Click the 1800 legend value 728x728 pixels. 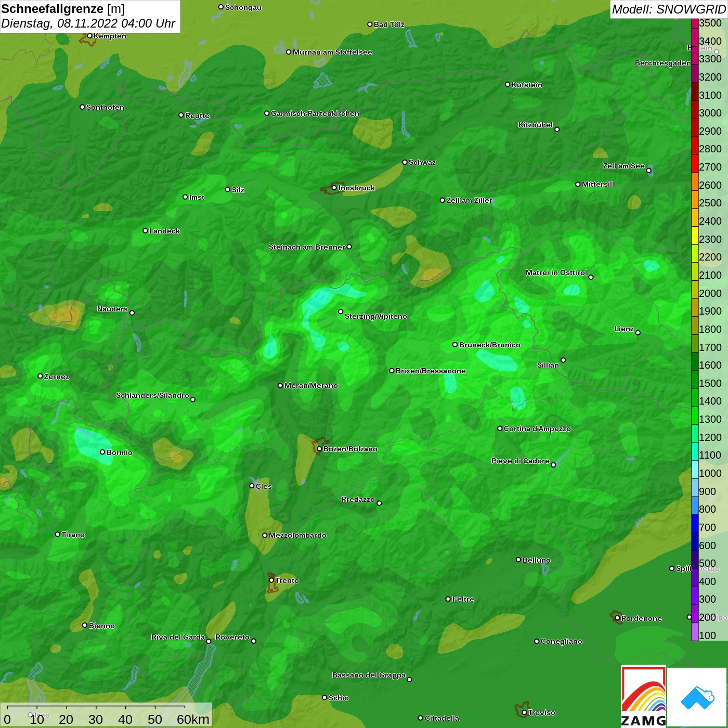tap(710, 329)
